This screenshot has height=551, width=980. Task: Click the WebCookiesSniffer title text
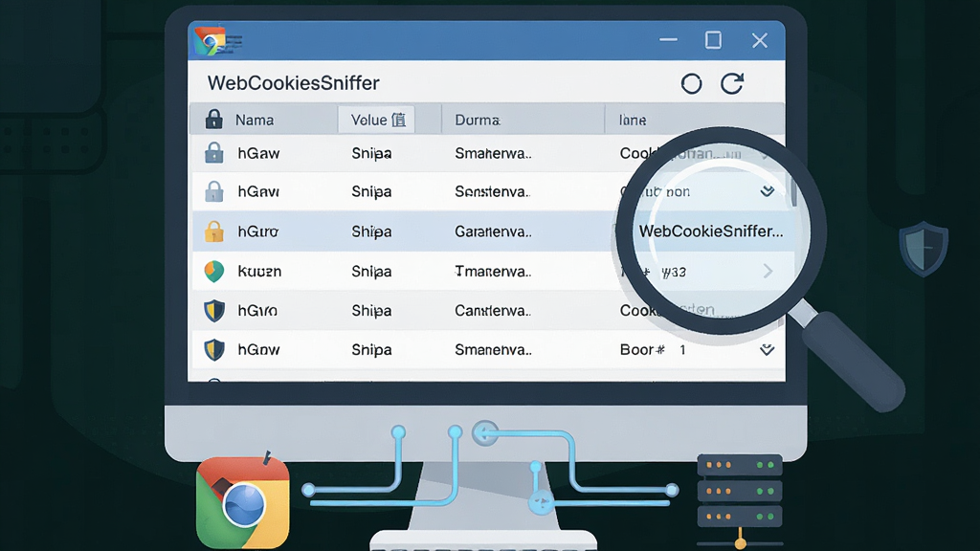click(293, 83)
